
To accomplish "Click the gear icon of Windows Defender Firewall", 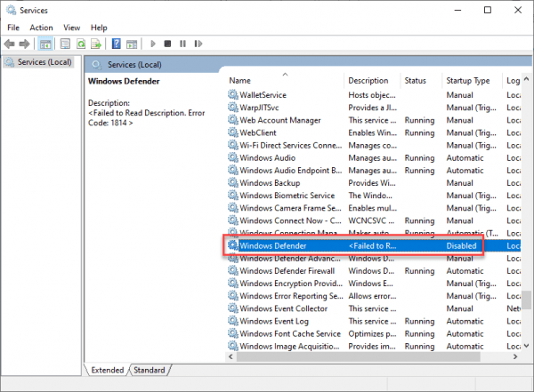I will tap(232, 270).
